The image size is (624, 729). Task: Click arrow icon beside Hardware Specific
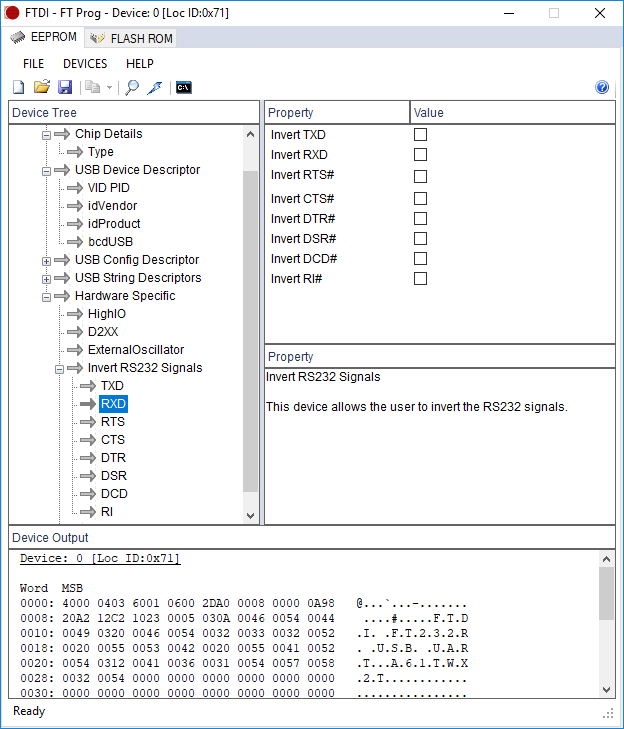click(62, 296)
